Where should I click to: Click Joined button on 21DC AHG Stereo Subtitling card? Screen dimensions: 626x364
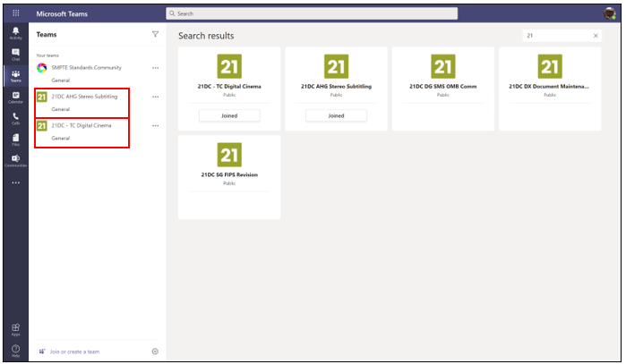(x=336, y=115)
